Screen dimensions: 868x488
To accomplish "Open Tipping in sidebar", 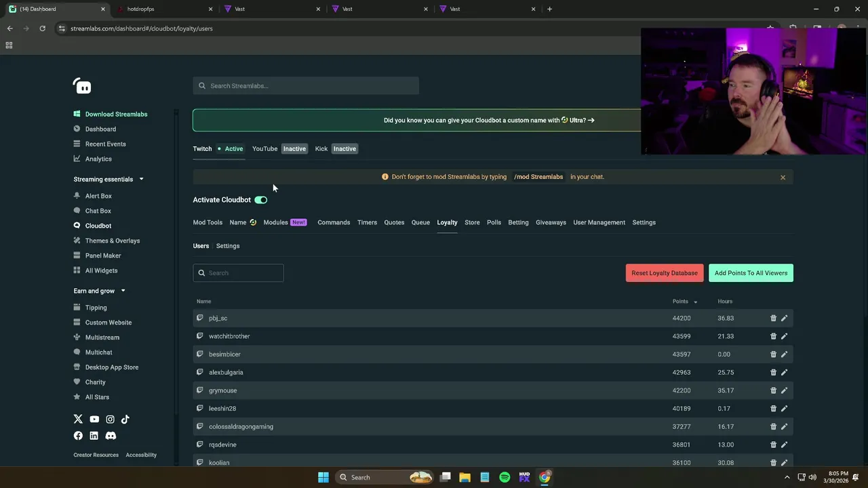I will coord(96,308).
